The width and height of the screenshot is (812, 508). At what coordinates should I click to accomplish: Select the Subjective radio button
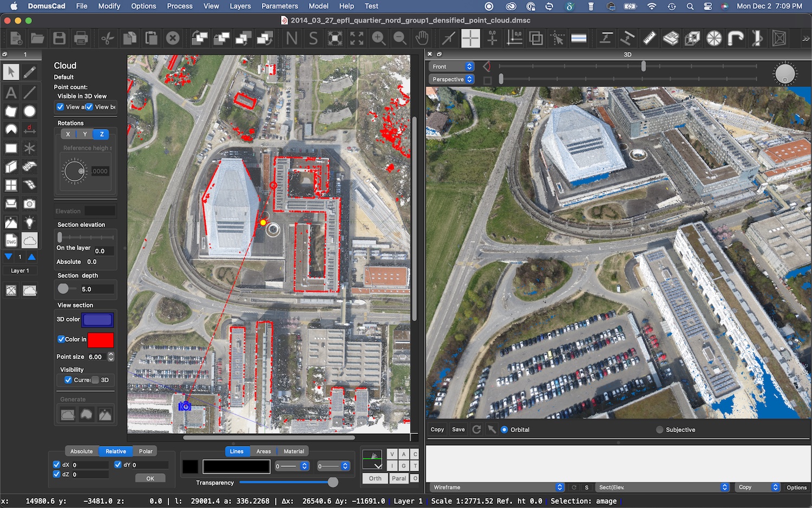659,429
